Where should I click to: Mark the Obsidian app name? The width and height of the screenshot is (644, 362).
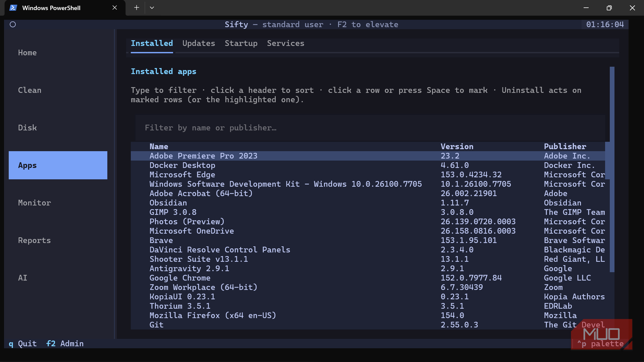(168, 203)
